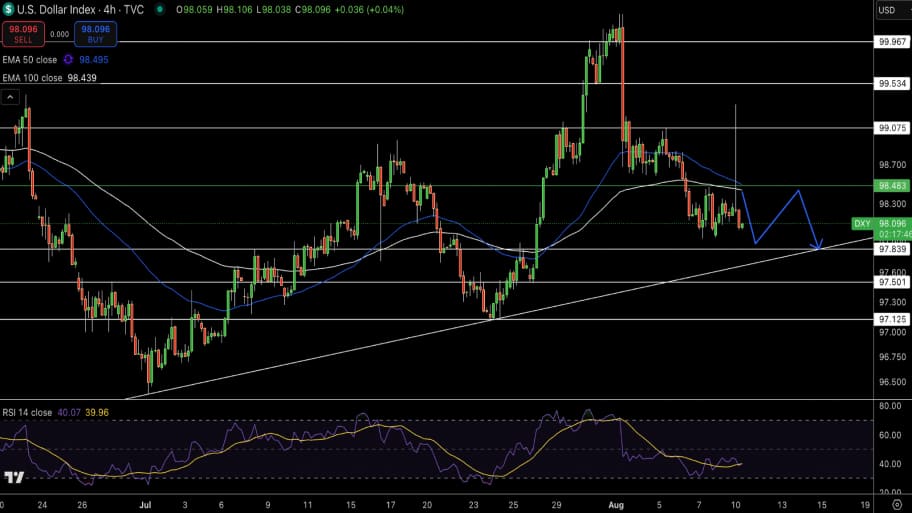This screenshot has width=912, height=513.
Task: Click the high price value H98.106
Action: [x=234, y=9]
